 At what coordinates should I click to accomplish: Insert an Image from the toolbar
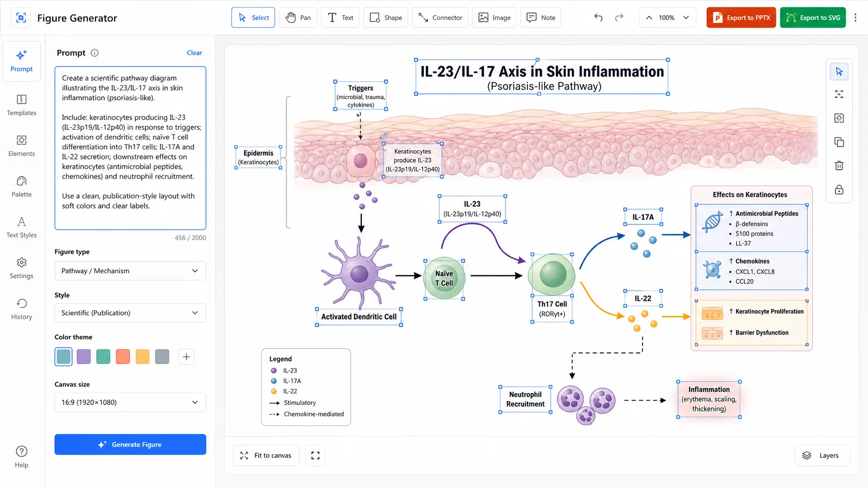(494, 17)
